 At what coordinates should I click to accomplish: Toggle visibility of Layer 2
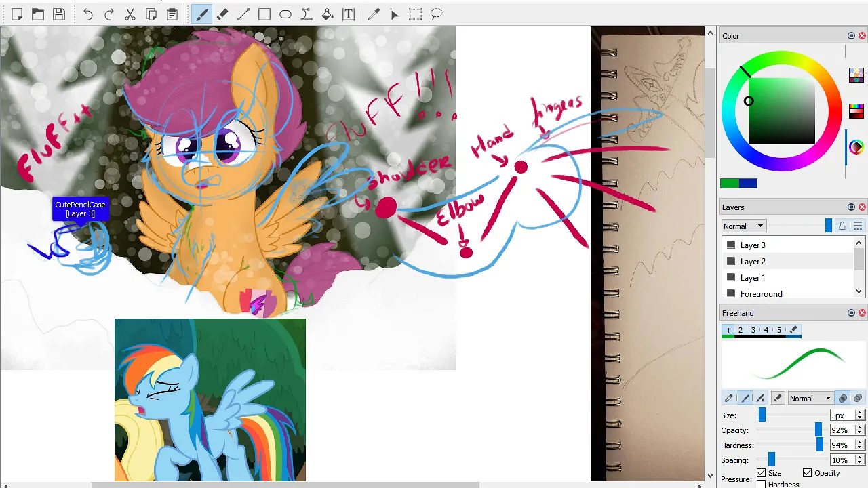pyautogui.click(x=731, y=261)
